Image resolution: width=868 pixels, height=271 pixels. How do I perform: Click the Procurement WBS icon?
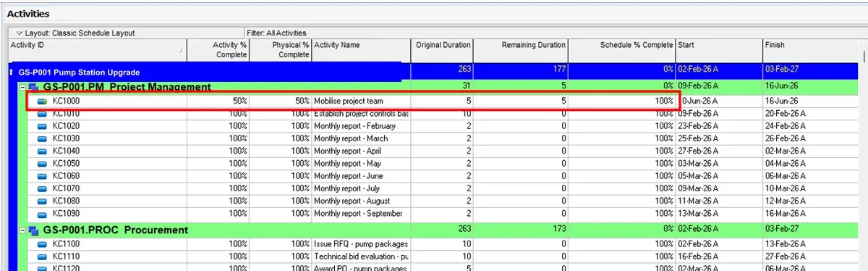coord(34,230)
